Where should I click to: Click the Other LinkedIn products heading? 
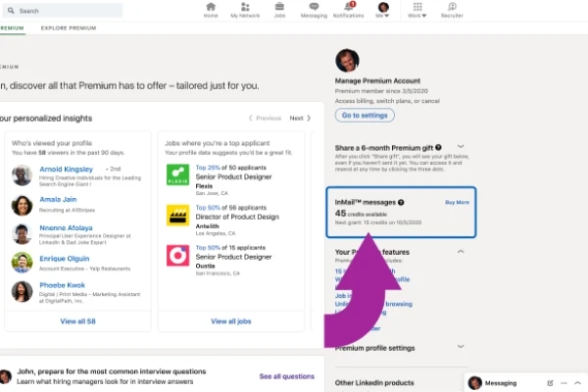coord(374,382)
